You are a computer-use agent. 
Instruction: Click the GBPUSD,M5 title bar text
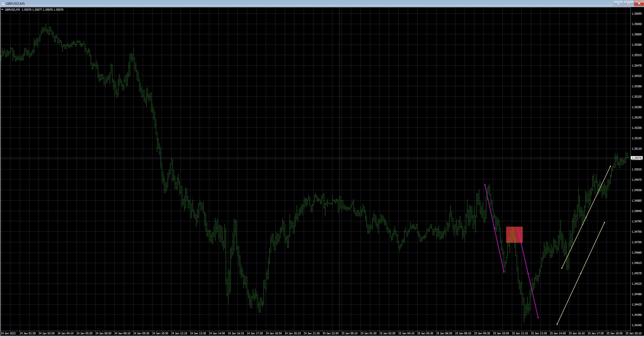[15, 4]
